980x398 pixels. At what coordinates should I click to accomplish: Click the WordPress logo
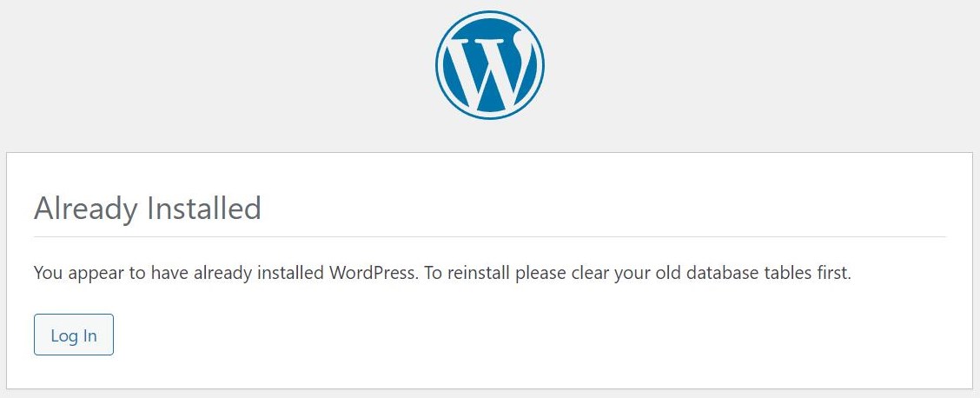tap(489, 65)
